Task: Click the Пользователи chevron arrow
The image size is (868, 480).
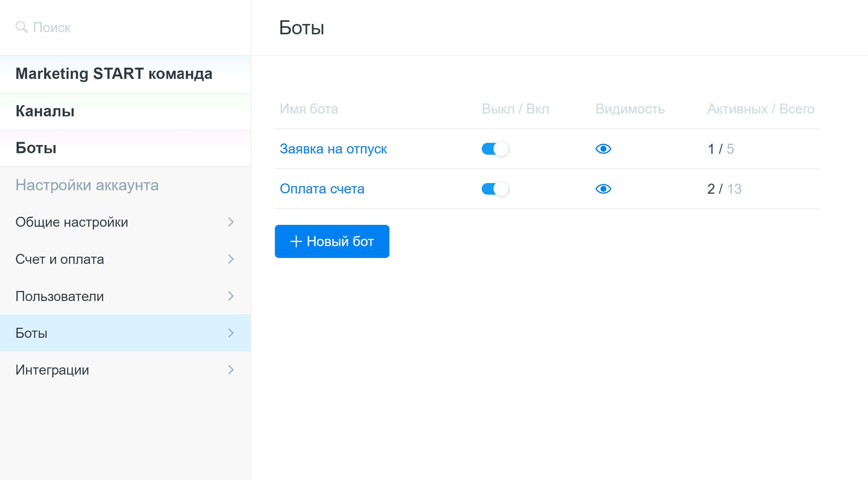Action: [231, 296]
